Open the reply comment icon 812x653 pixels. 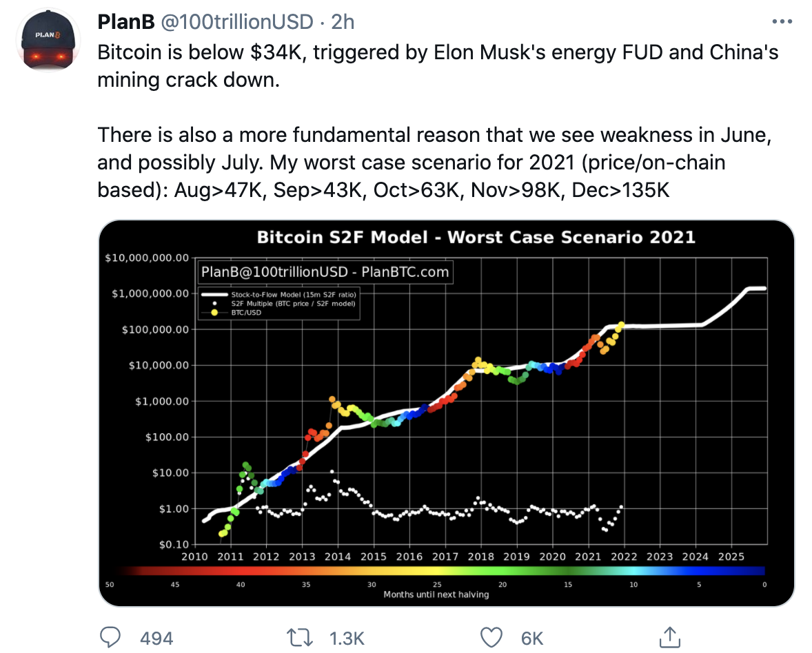(110, 637)
